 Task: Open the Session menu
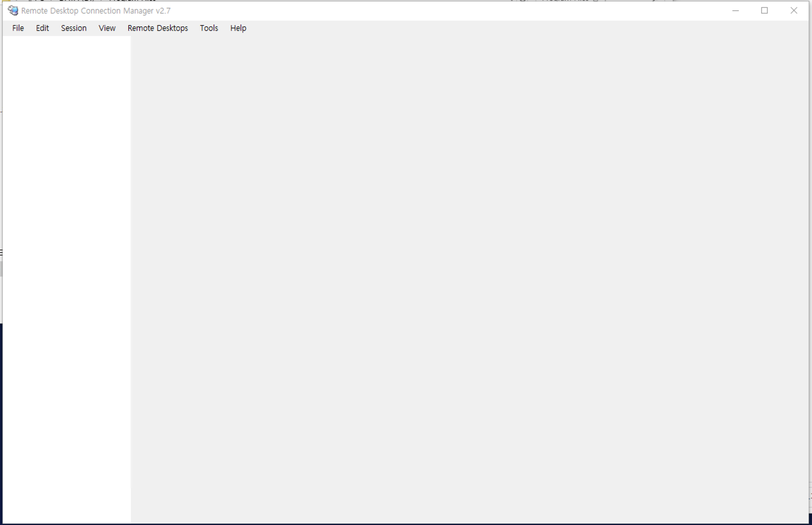74,28
